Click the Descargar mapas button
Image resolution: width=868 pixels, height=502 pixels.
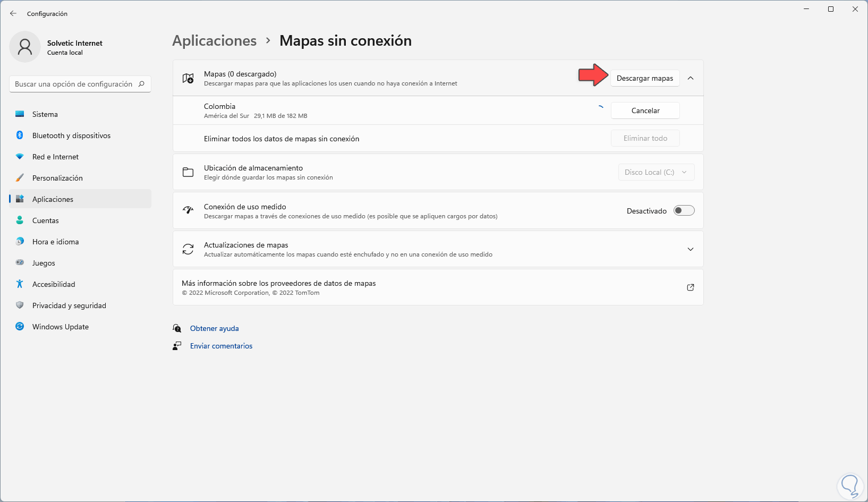click(x=644, y=78)
